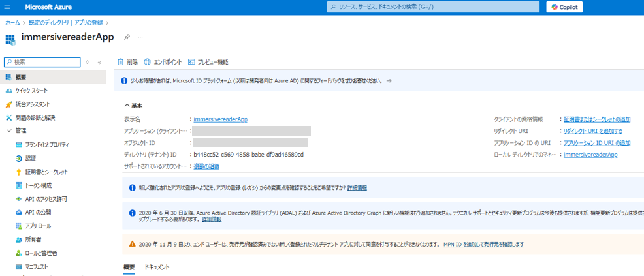The height and width of the screenshot is (276, 644).
Task: Click 詳細情報 link in ADAL banner
Action: point(212,219)
